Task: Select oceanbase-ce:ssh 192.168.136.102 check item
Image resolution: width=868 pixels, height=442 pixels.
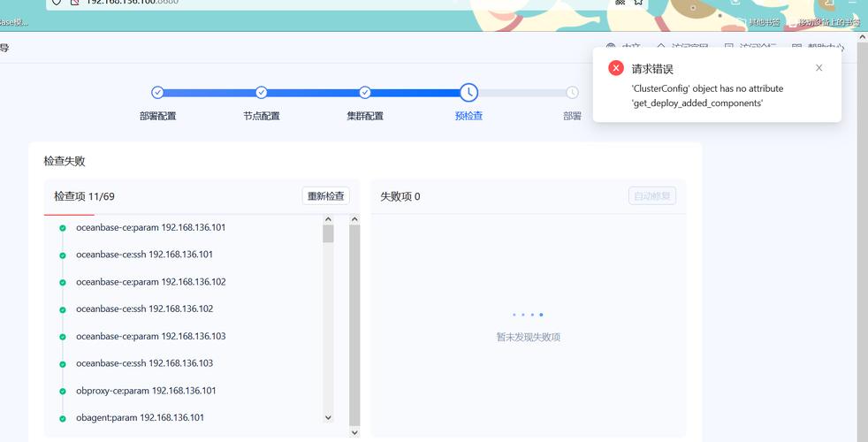Action: (144, 309)
